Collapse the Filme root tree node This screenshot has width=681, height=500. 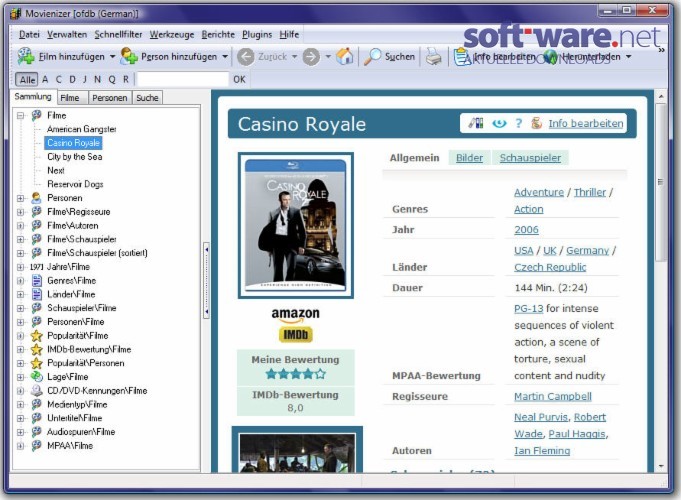click(20, 116)
